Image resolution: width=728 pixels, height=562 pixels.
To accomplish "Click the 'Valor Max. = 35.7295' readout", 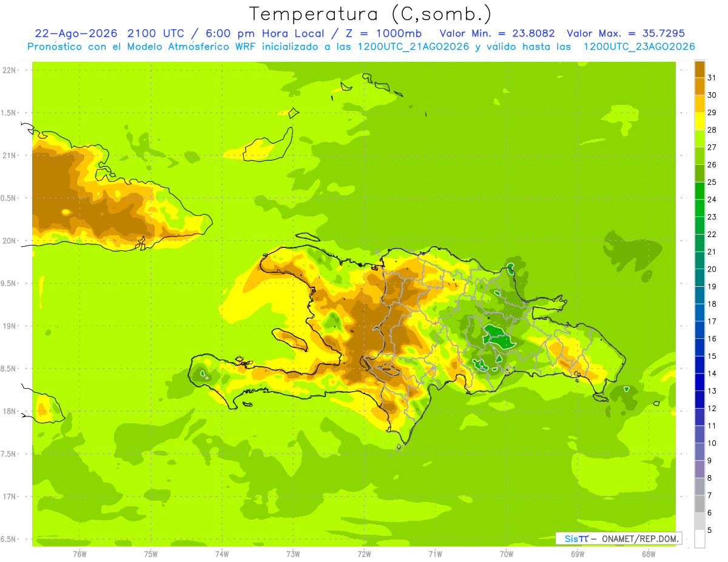I will pos(627,33).
